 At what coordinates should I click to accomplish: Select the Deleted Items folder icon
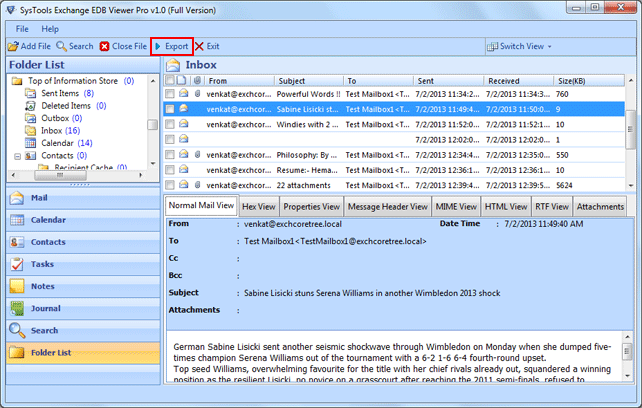(30, 106)
